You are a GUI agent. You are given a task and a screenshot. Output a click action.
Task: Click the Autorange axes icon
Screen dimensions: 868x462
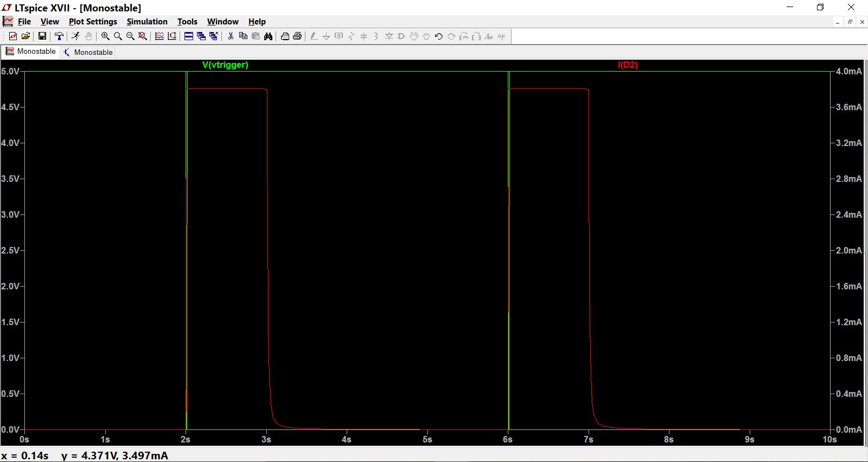pyautogui.click(x=172, y=36)
